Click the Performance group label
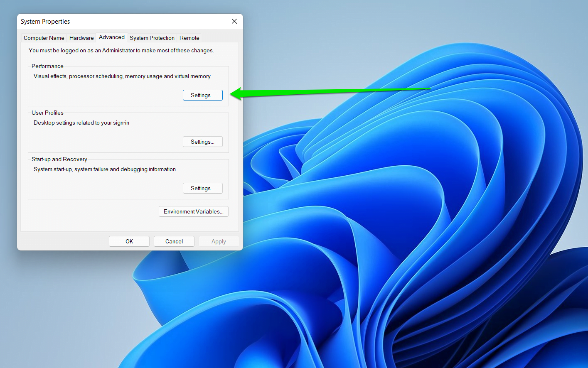588x368 pixels. (x=47, y=66)
